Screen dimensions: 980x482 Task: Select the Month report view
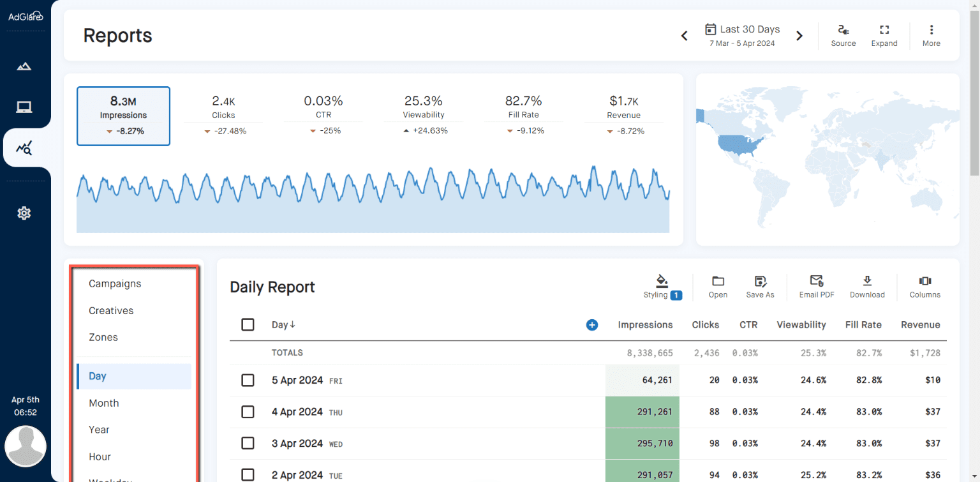[104, 403]
